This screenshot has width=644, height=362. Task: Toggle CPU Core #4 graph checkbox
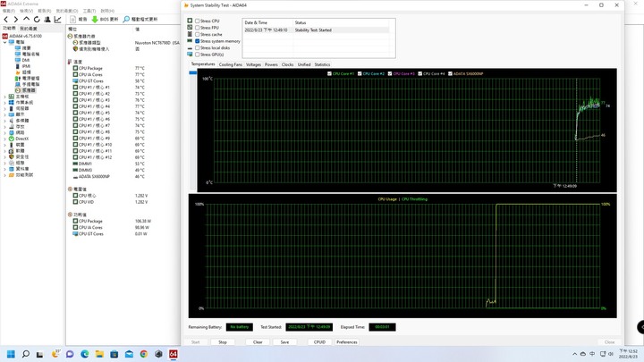(x=420, y=74)
